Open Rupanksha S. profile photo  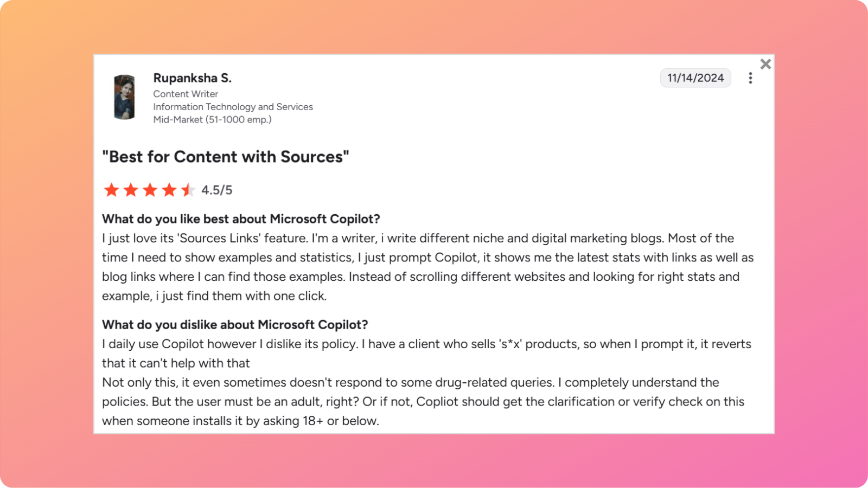[x=124, y=98]
